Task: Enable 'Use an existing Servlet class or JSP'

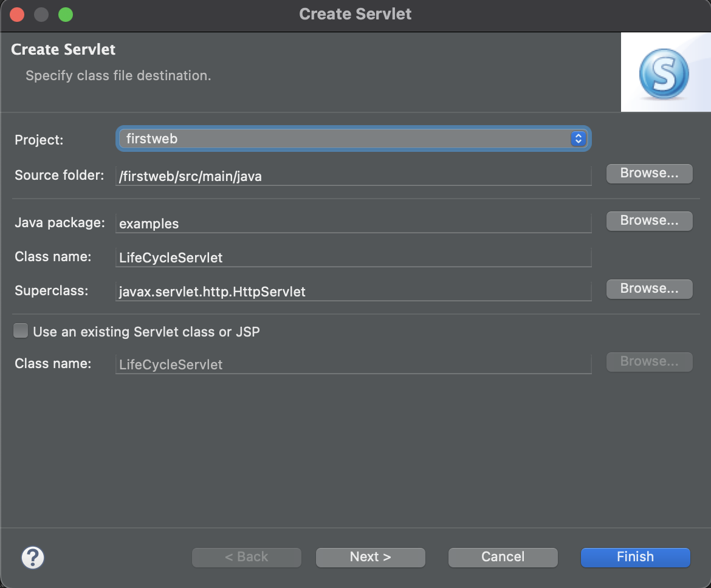Action: (21, 331)
